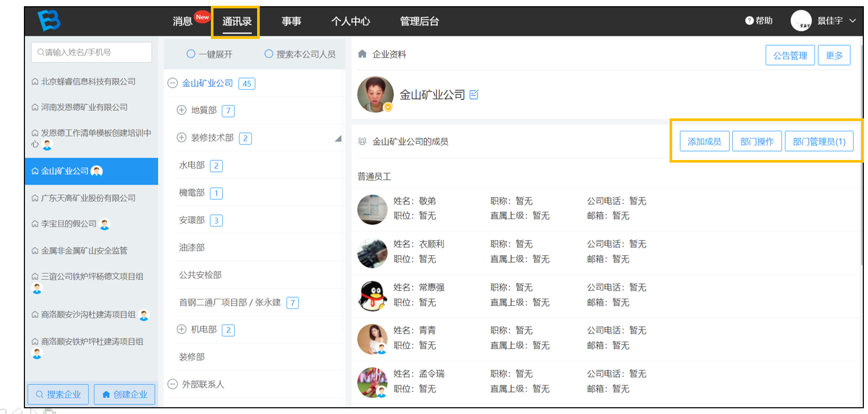Open account dropdown arrow next to 景佳宇
The width and height of the screenshot is (868, 414).
(852, 21)
